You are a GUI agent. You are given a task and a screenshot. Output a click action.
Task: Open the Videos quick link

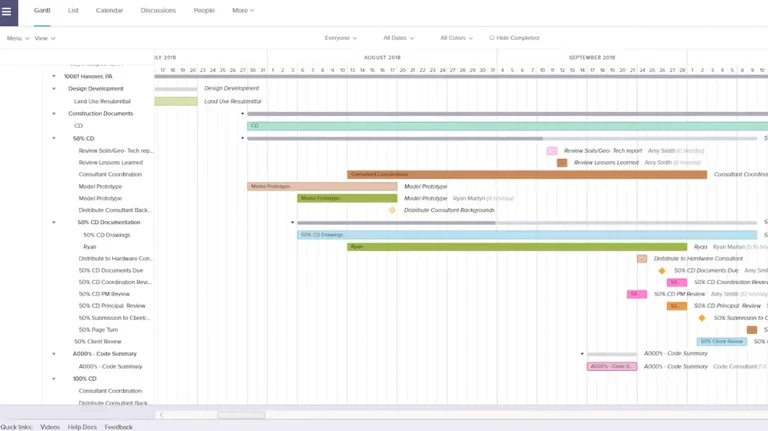pos(50,427)
